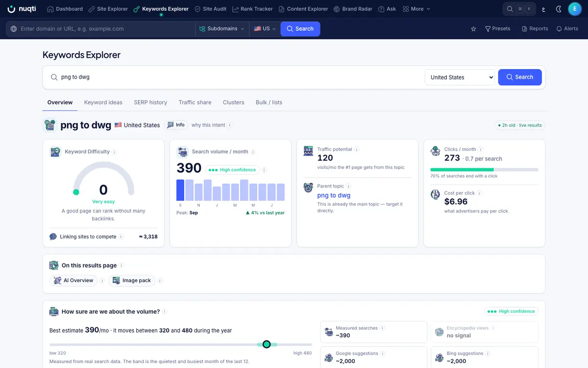Toggle dark mode with the moon icon

click(x=559, y=9)
